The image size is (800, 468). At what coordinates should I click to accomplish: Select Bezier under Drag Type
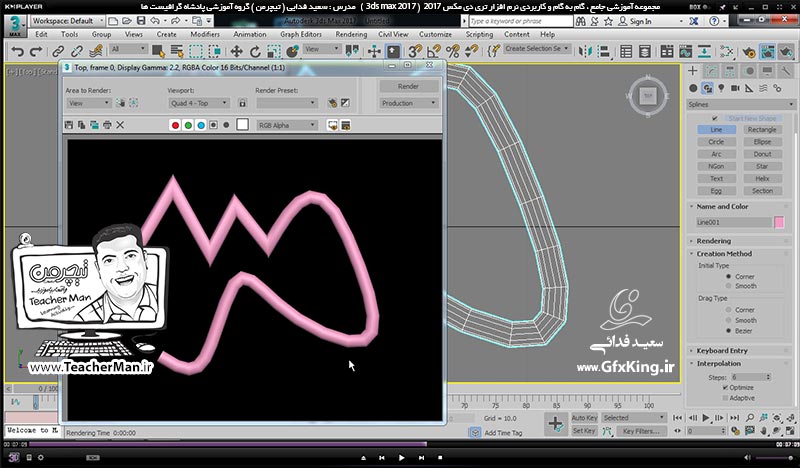point(729,331)
